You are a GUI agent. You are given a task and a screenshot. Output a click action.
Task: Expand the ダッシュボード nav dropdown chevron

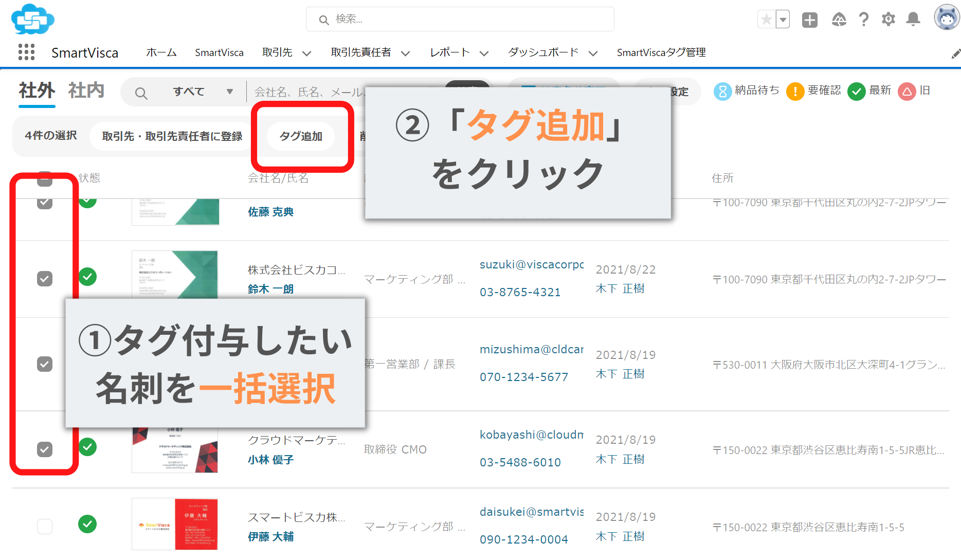[x=593, y=53]
